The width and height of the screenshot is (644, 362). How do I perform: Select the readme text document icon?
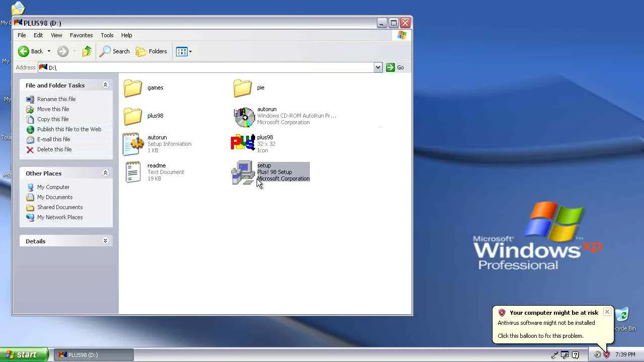[133, 172]
